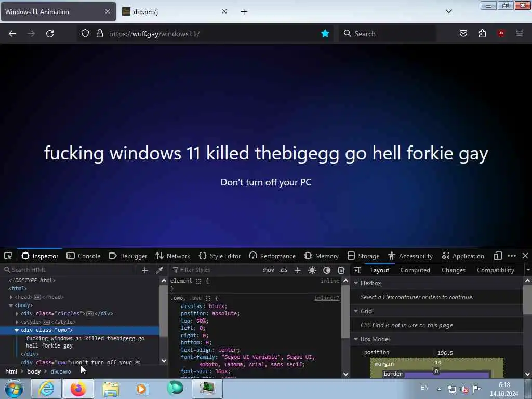The height and width of the screenshot is (399, 532).
Task: Open the Compatibility tab
Action: coord(495,270)
